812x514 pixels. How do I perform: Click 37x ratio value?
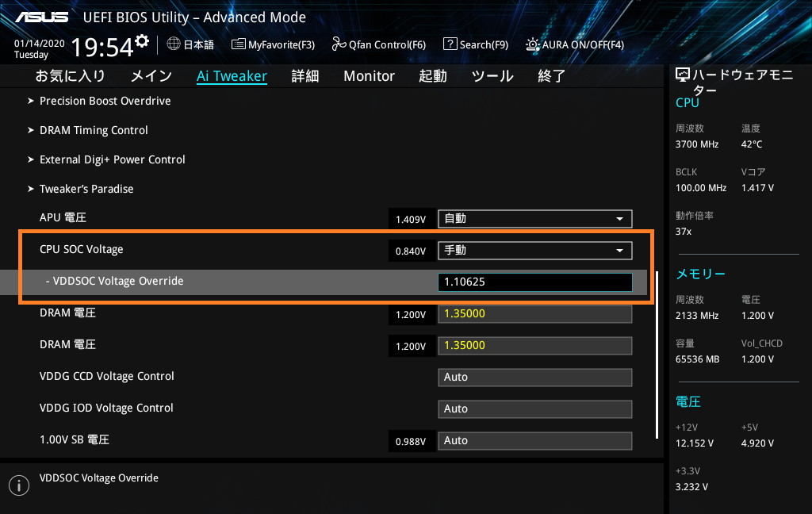684,231
